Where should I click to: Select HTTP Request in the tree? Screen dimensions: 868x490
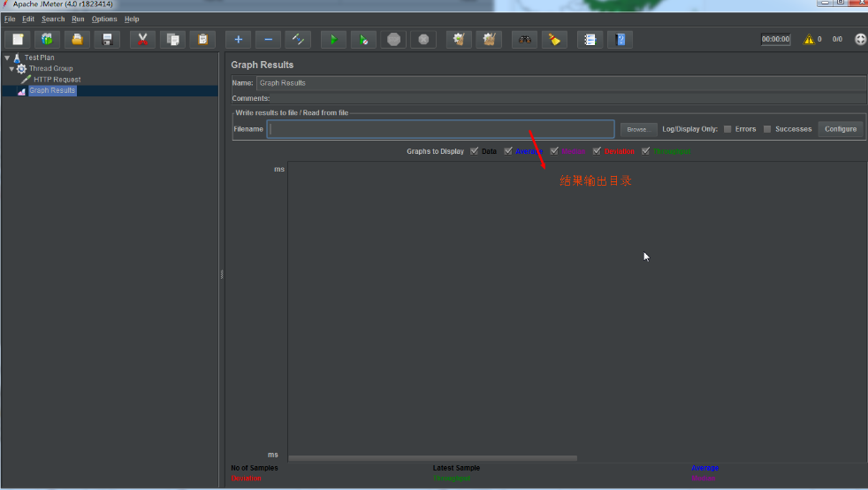point(57,80)
